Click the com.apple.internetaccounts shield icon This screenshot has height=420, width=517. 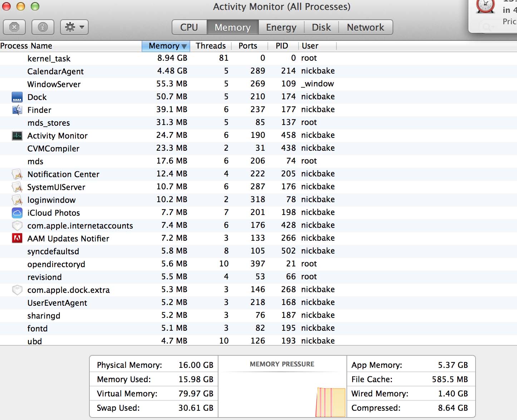(17, 226)
